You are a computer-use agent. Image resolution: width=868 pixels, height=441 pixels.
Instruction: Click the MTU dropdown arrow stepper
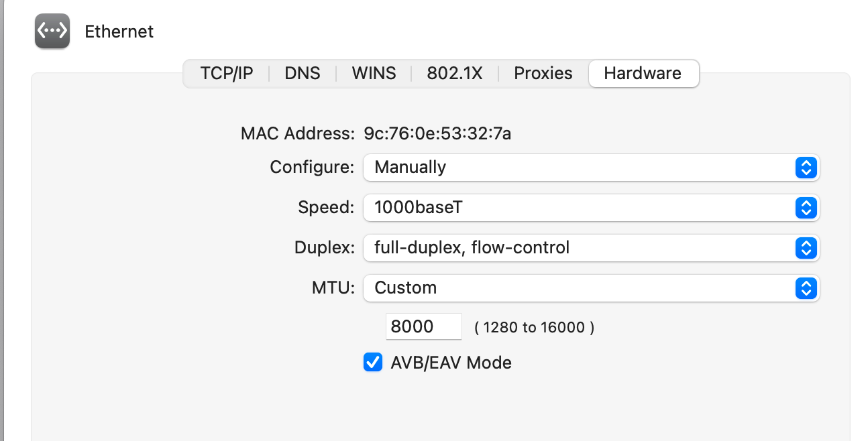coord(805,288)
